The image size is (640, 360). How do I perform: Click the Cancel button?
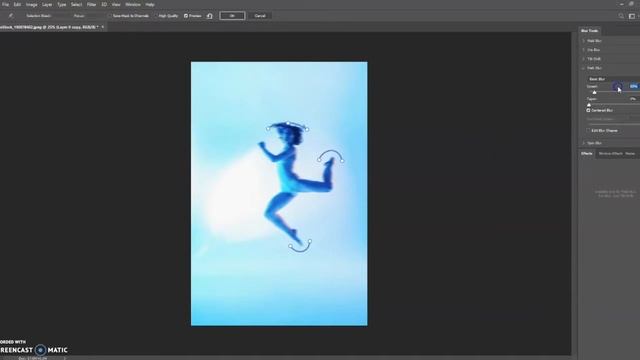pyautogui.click(x=260, y=16)
